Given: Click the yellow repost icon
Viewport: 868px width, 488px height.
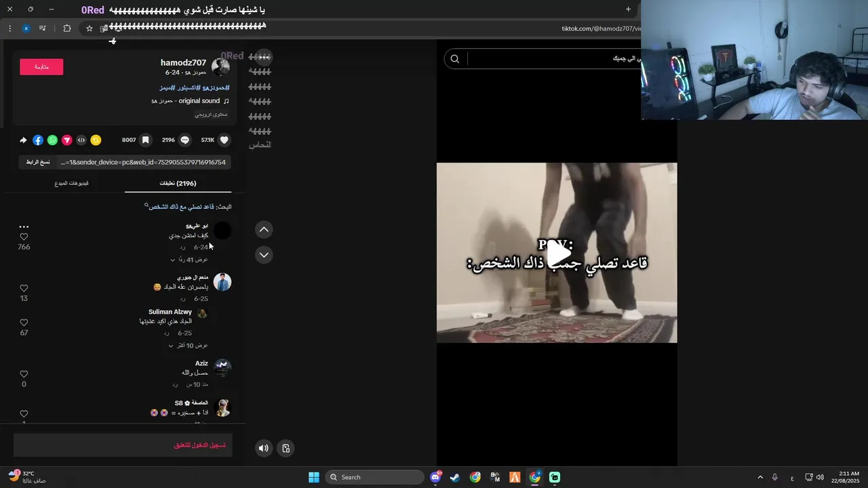Looking at the screenshot, I should [x=96, y=140].
